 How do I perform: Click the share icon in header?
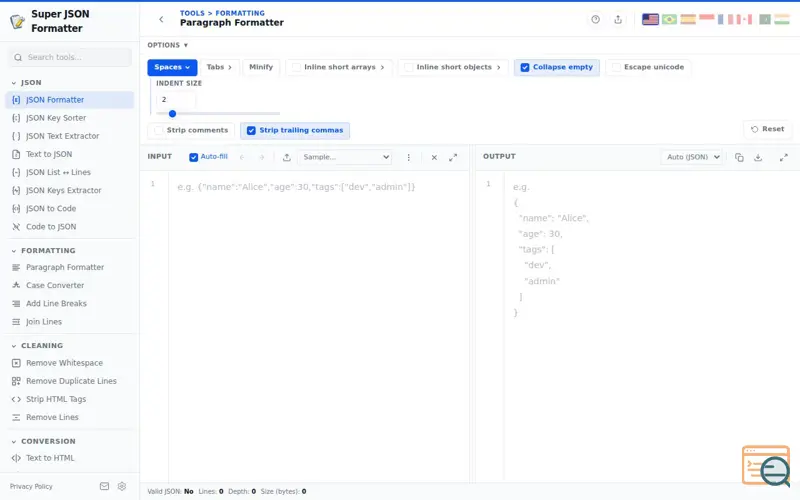pos(618,19)
